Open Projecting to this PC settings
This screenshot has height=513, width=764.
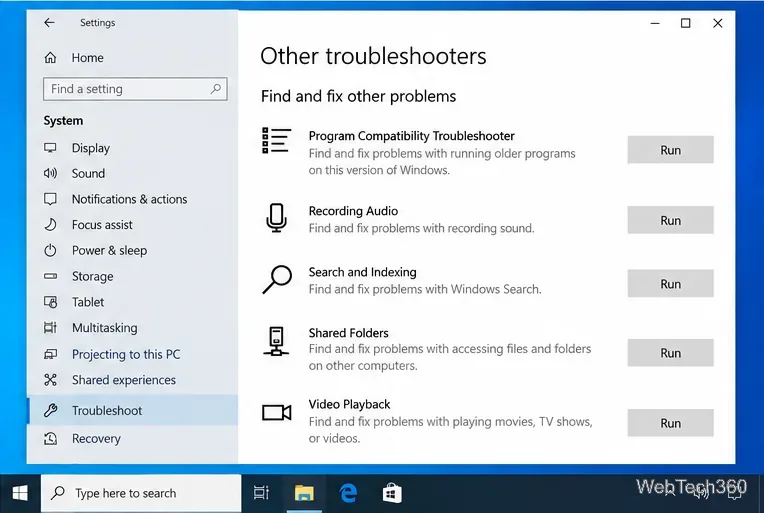coord(126,354)
